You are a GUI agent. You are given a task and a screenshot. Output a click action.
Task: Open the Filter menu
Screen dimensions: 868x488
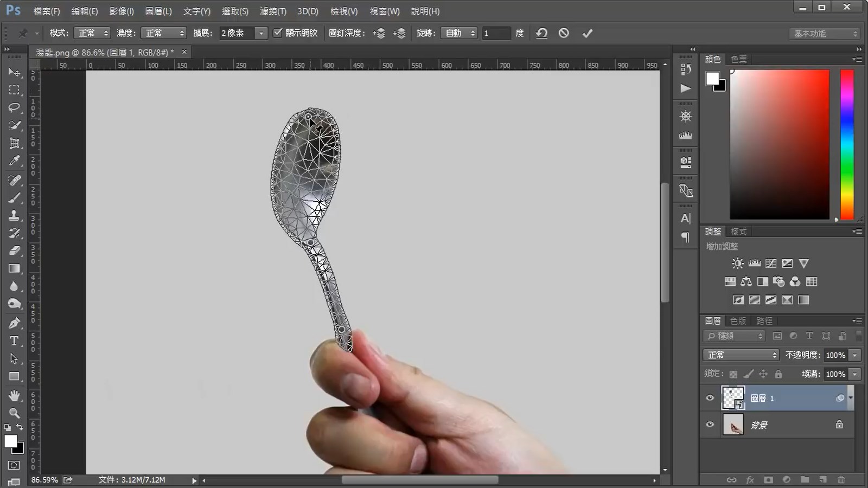pos(273,11)
